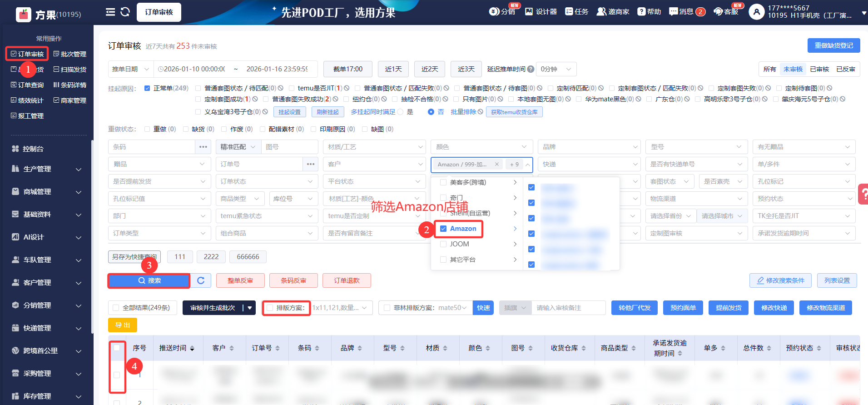The image size is (868, 405).
Task: Switch to the 已反审 tab
Action: pos(846,69)
